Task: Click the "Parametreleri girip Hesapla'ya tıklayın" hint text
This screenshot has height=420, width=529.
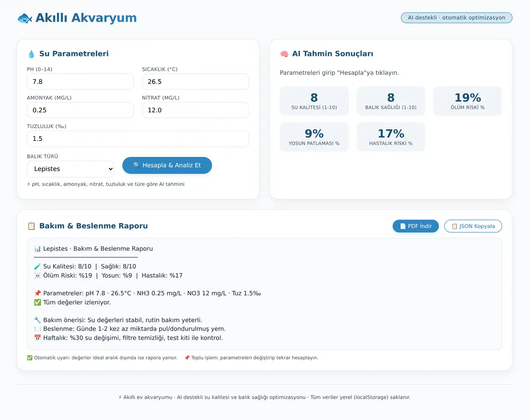Action: [x=339, y=73]
